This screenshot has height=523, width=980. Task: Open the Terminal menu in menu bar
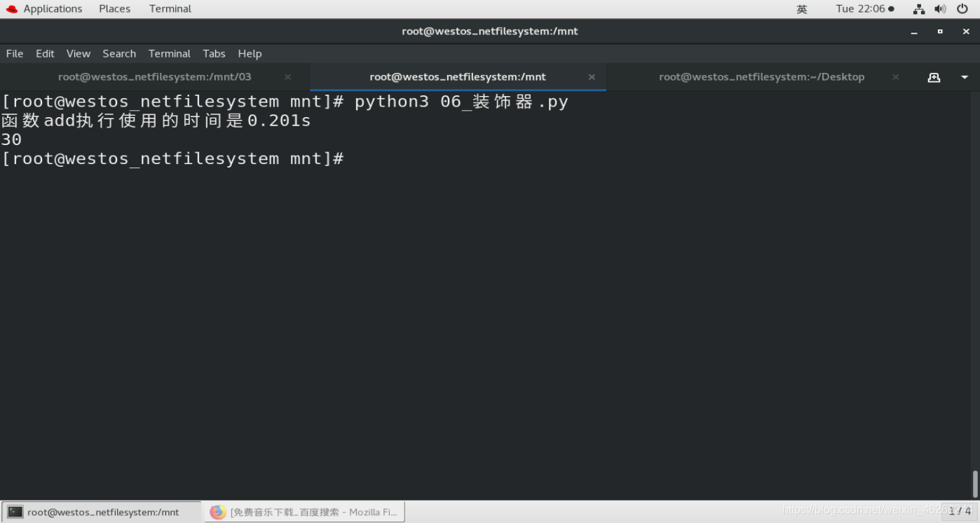pos(170,53)
